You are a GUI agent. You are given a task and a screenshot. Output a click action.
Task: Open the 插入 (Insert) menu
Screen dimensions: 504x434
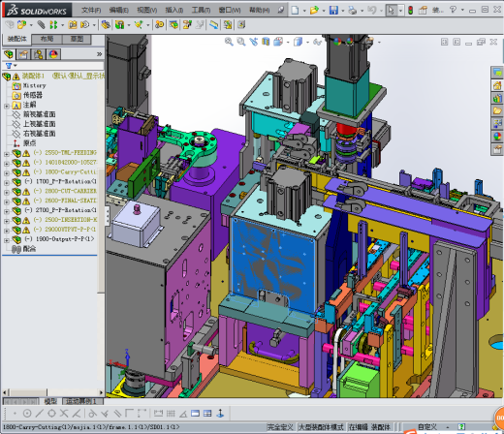click(x=174, y=10)
